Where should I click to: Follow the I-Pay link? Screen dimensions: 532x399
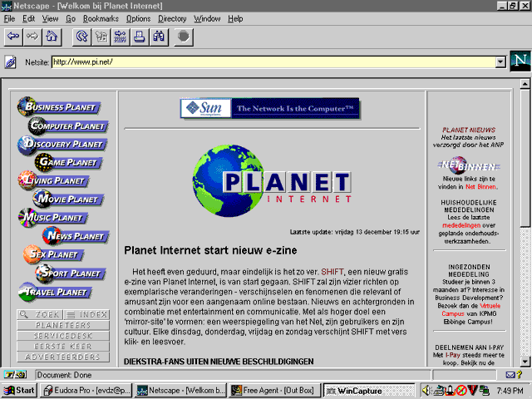pyautogui.click(x=452, y=355)
